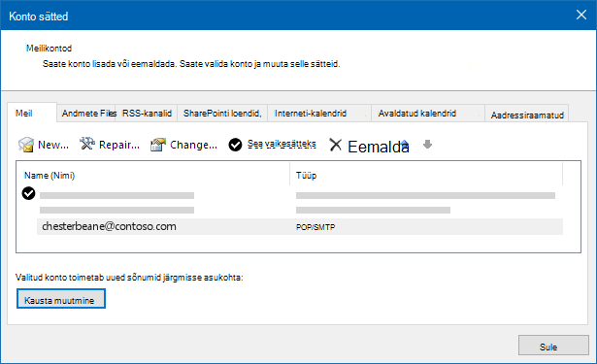Click the Repair... button label
Viewport: 597px width, 364px height.
click(119, 145)
